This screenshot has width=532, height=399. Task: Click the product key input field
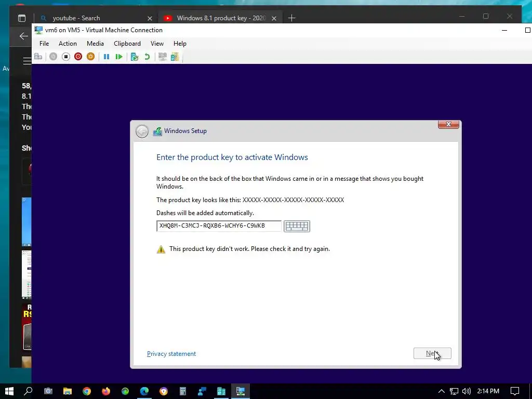coord(219,226)
